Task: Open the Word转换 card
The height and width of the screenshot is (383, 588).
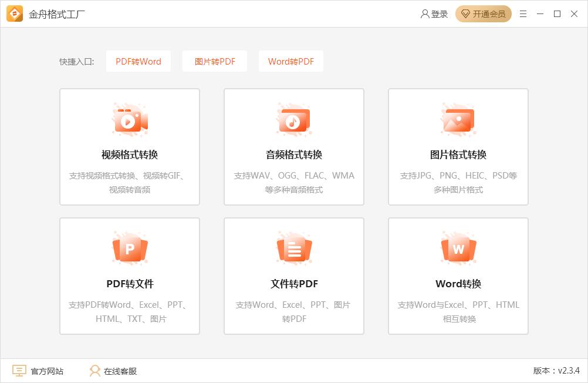Action: [x=458, y=276]
